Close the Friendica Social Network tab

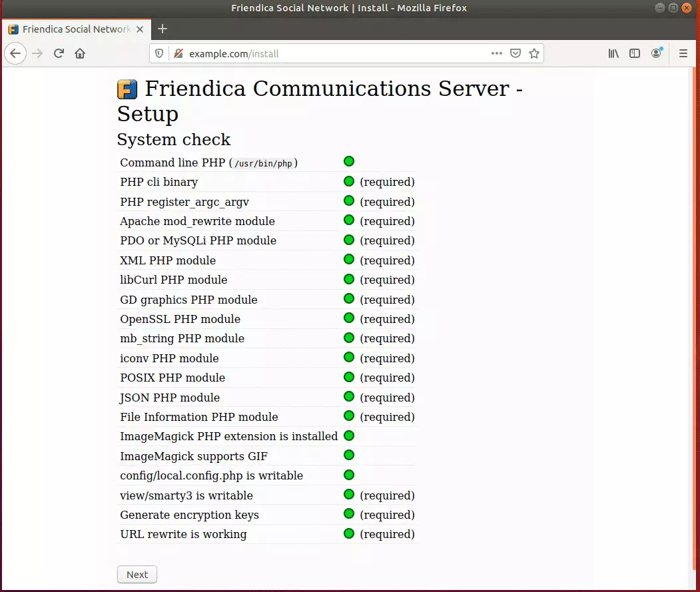[140, 29]
